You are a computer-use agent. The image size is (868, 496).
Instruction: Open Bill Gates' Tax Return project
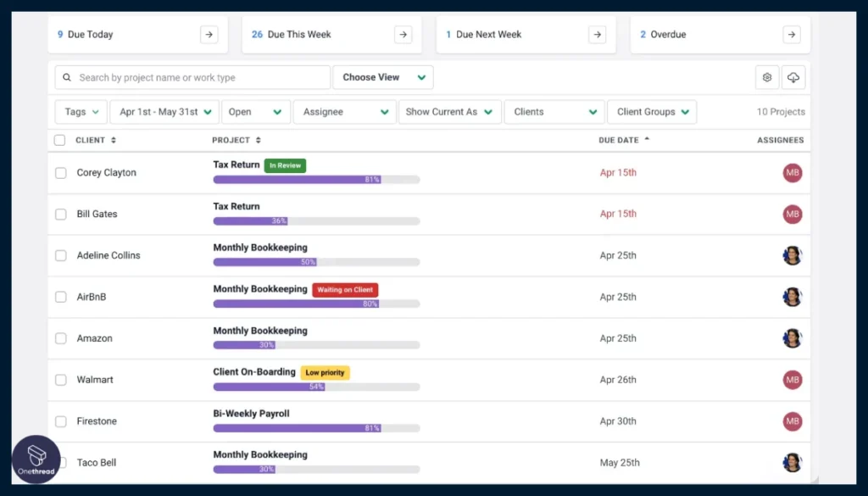(x=236, y=206)
